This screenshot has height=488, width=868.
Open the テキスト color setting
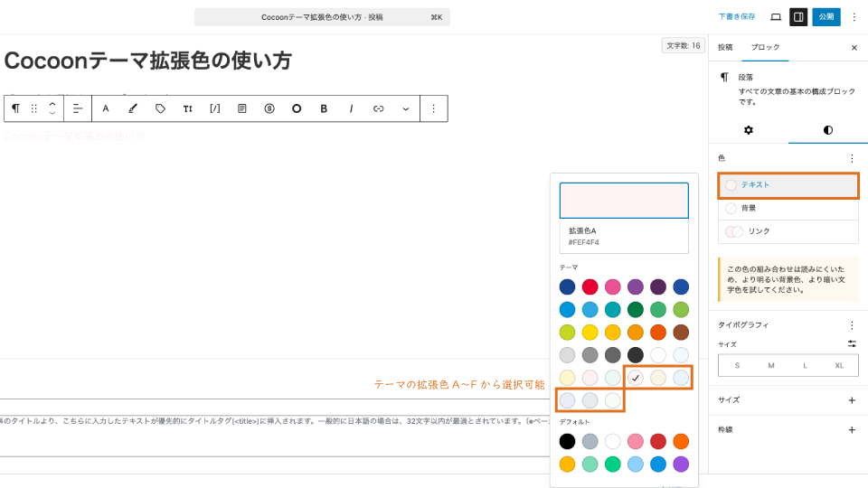pyautogui.click(x=788, y=185)
